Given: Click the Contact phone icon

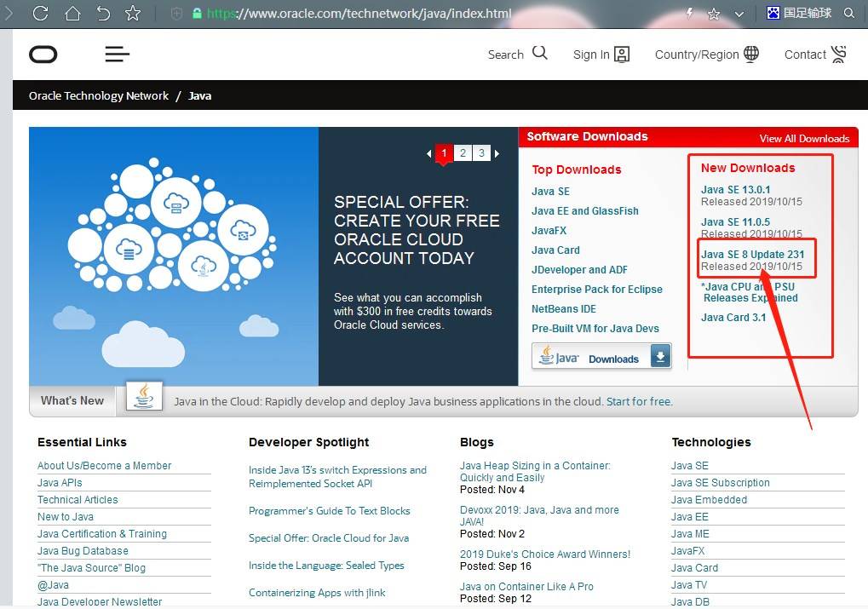Looking at the screenshot, I should pos(839,55).
